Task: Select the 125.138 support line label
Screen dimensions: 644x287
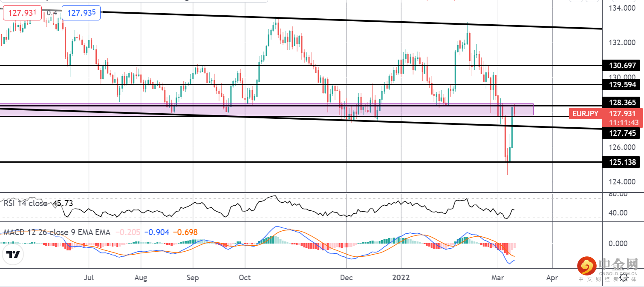Action: click(x=622, y=162)
